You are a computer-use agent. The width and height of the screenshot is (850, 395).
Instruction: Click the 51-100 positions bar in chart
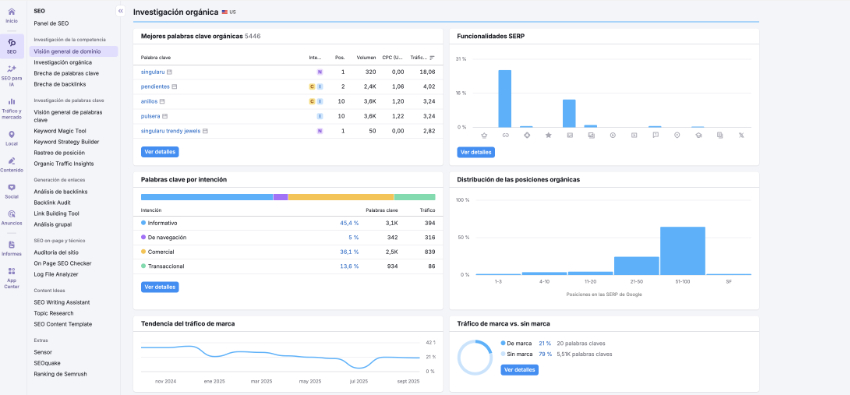point(682,251)
